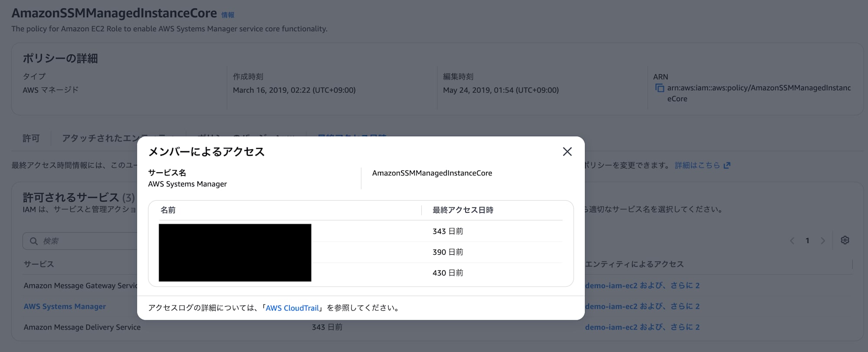868x352 pixels.
Task: Click Amazon Message Delivery Service row text
Action: pyautogui.click(x=82, y=327)
